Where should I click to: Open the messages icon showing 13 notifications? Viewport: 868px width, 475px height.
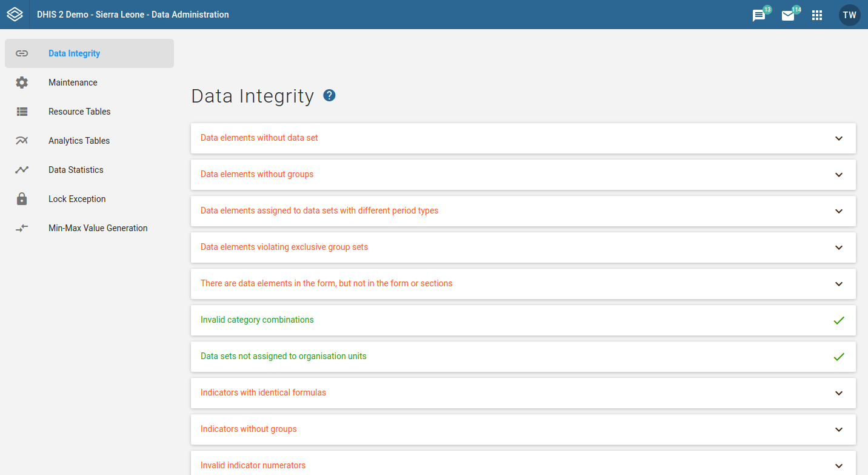coord(758,15)
